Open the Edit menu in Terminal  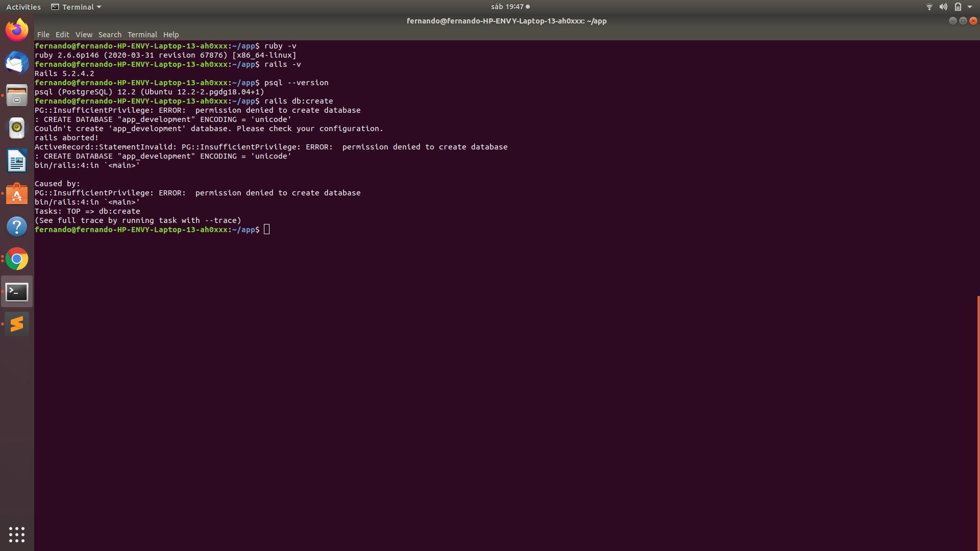[x=62, y=34]
